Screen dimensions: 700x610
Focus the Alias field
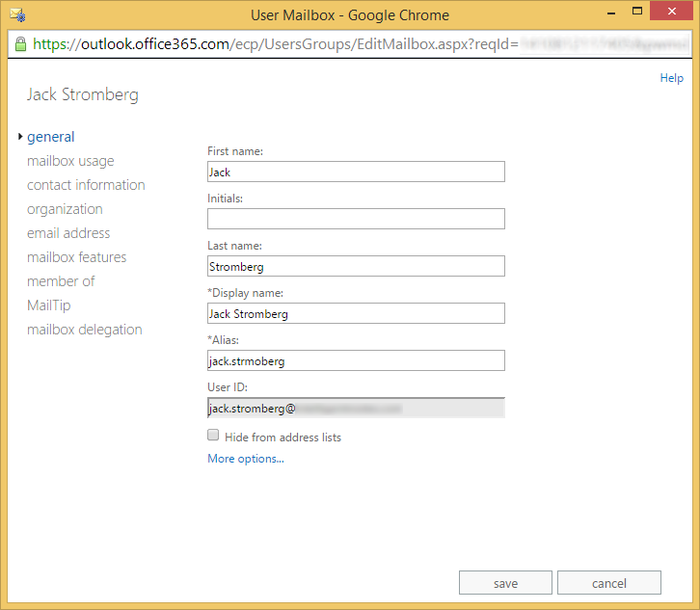(x=356, y=361)
